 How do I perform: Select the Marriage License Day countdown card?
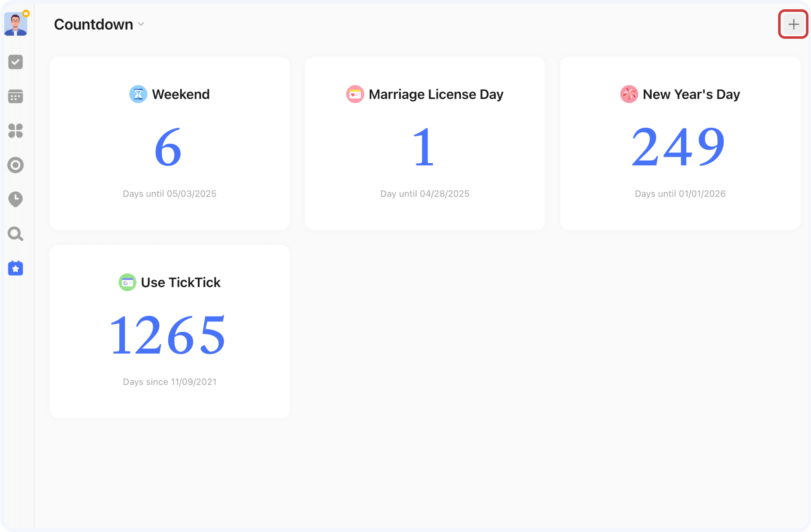424,143
